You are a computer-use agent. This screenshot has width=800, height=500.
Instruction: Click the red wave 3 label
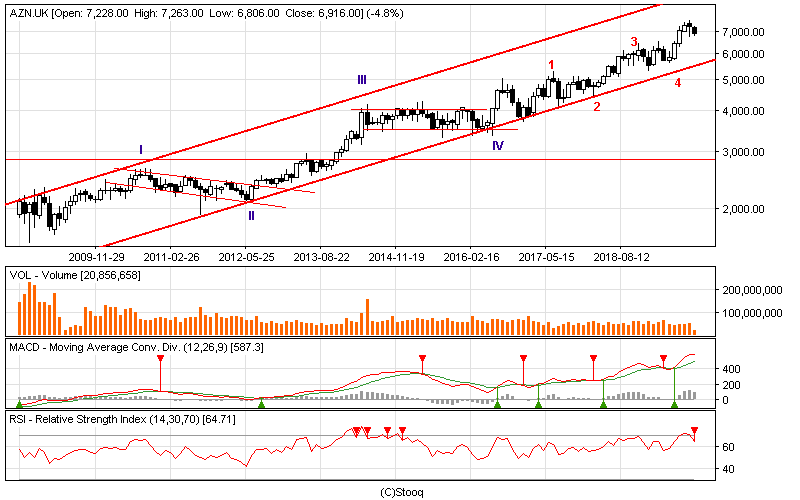(634, 41)
